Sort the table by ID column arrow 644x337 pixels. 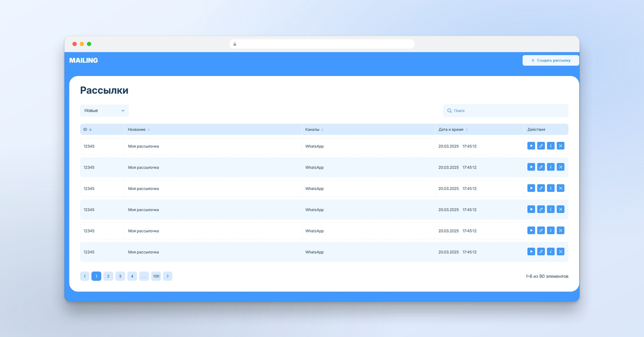[x=90, y=129]
